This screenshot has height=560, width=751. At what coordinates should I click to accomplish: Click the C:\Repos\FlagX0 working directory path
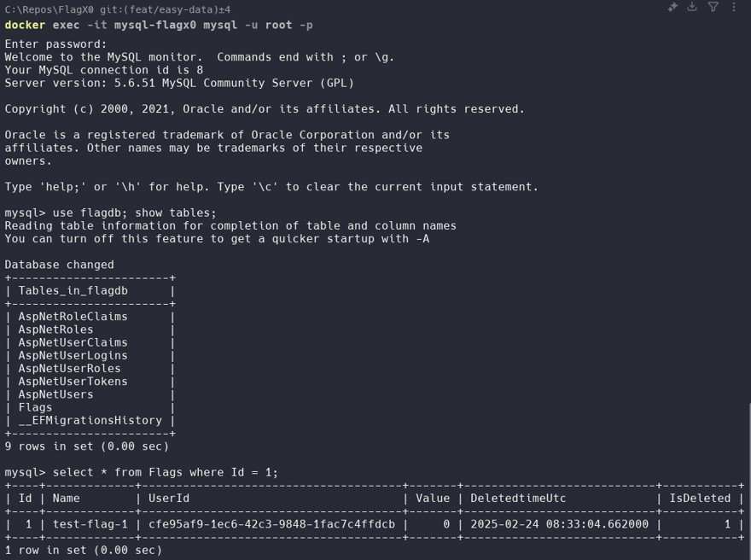(x=49, y=9)
